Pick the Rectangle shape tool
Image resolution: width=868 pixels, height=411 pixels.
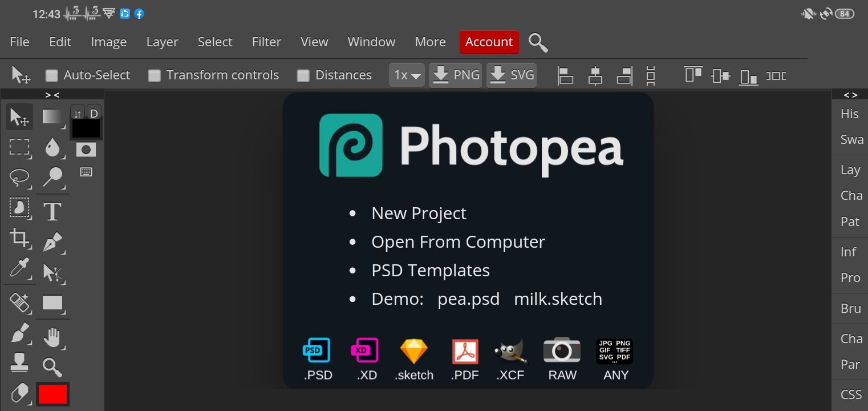tap(53, 303)
